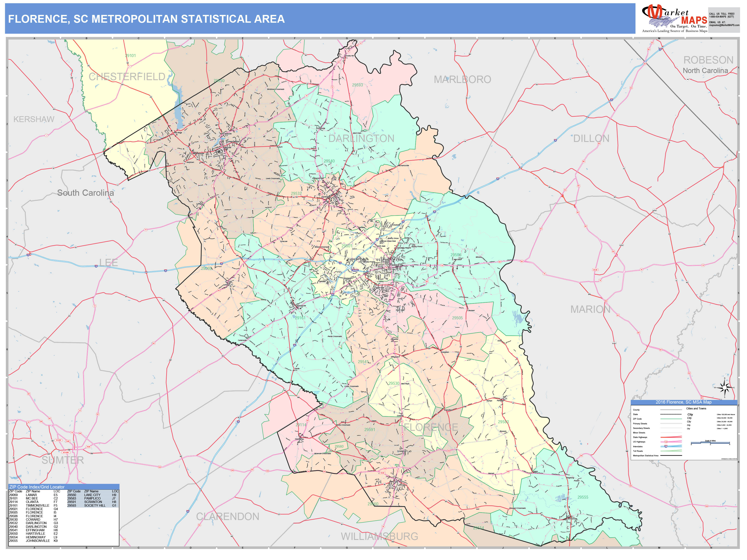Click the US Highways shield in legend
This screenshot has width=747, height=560.
[x=666, y=442]
